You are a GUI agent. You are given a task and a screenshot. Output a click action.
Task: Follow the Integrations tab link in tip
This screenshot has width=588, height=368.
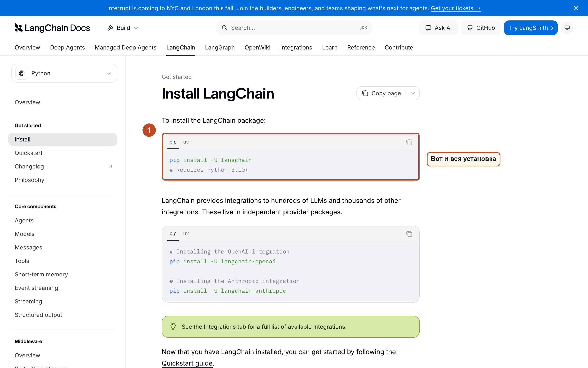[x=225, y=327]
